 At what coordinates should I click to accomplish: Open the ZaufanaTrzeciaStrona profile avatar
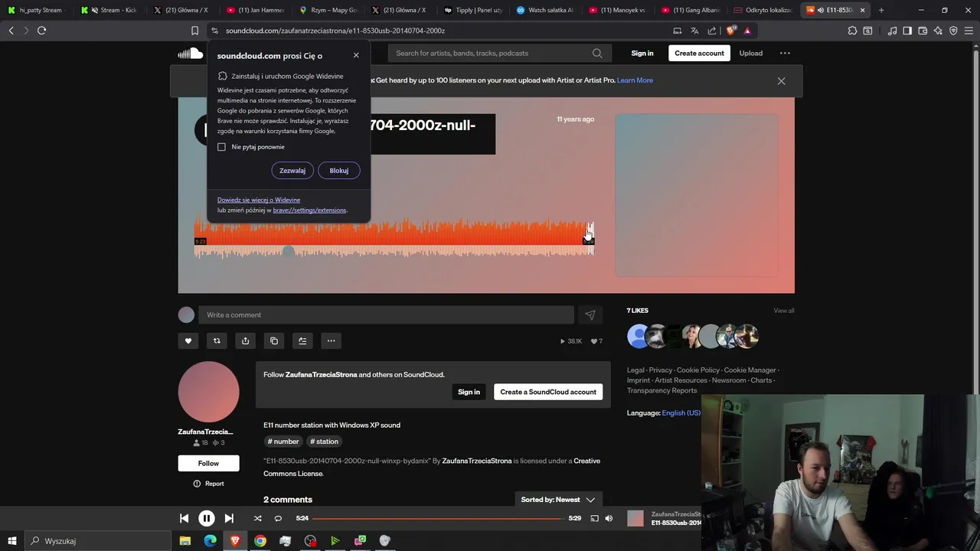pyautogui.click(x=208, y=392)
